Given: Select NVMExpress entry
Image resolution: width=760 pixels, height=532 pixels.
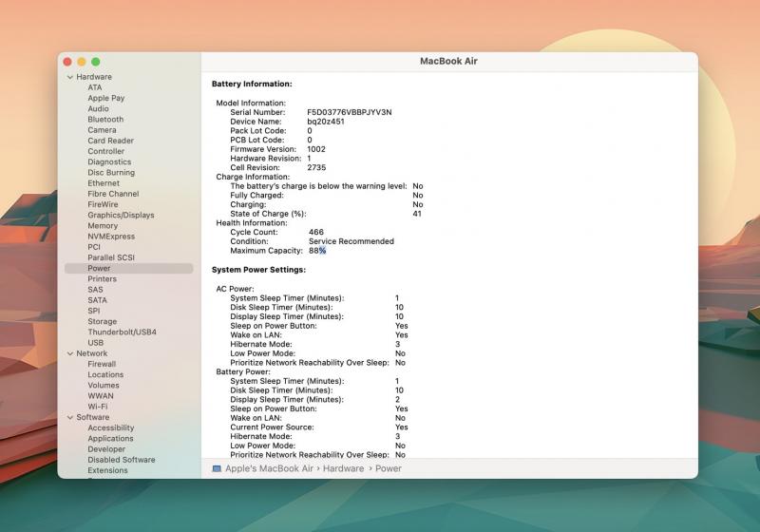Looking at the screenshot, I should (111, 237).
